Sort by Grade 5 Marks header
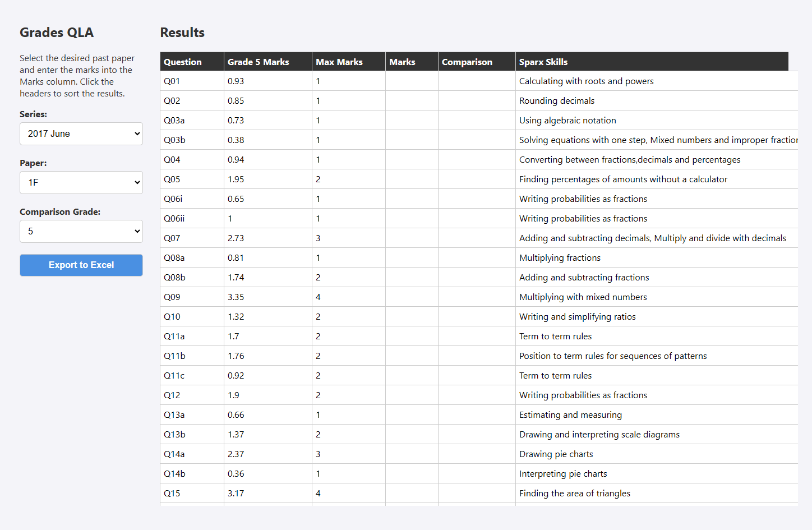This screenshot has width=812, height=530. click(258, 62)
